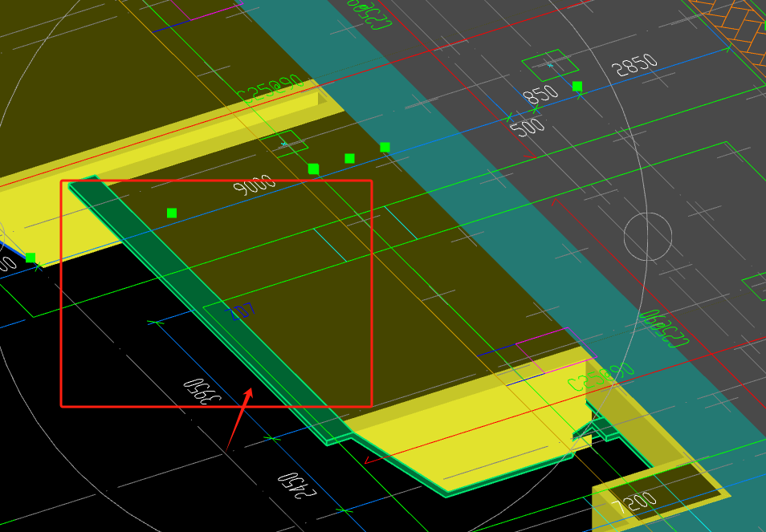Select the 3950 dimension text
Viewport: 766px width, 532px height.
coord(202,391)
